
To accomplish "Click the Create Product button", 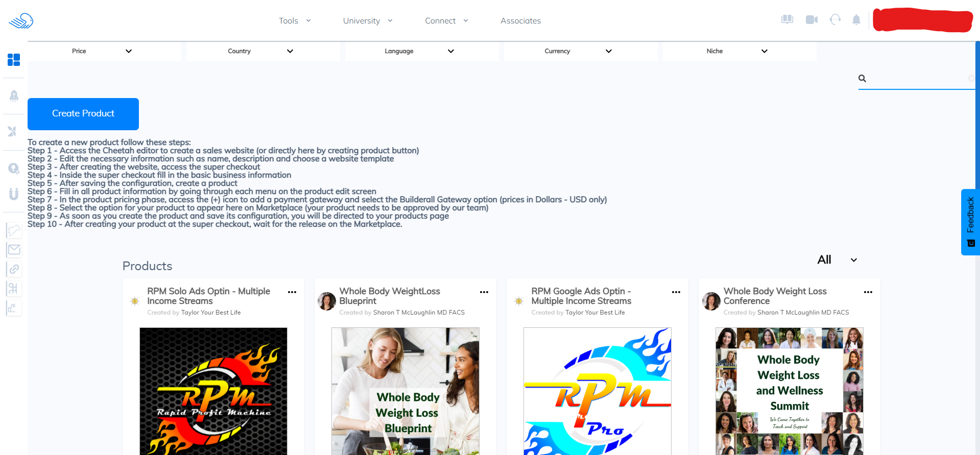I will click(83, 114).
